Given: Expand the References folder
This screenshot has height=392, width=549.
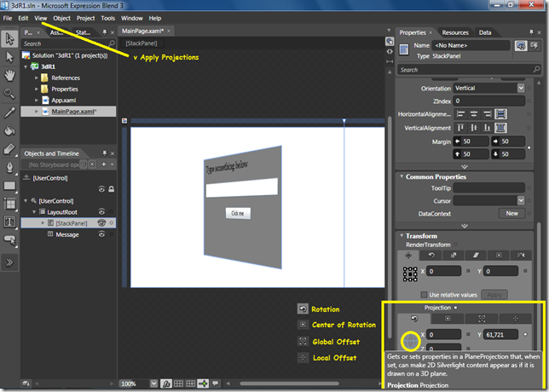Looking at the screenshot, I should tap(37, 78).
